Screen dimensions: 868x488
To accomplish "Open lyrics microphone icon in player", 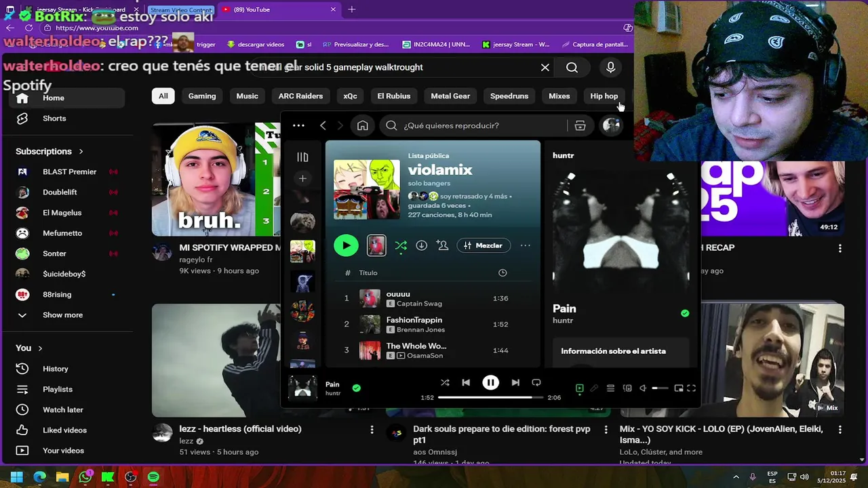I will pyautogui.click(x=595, y=388).
